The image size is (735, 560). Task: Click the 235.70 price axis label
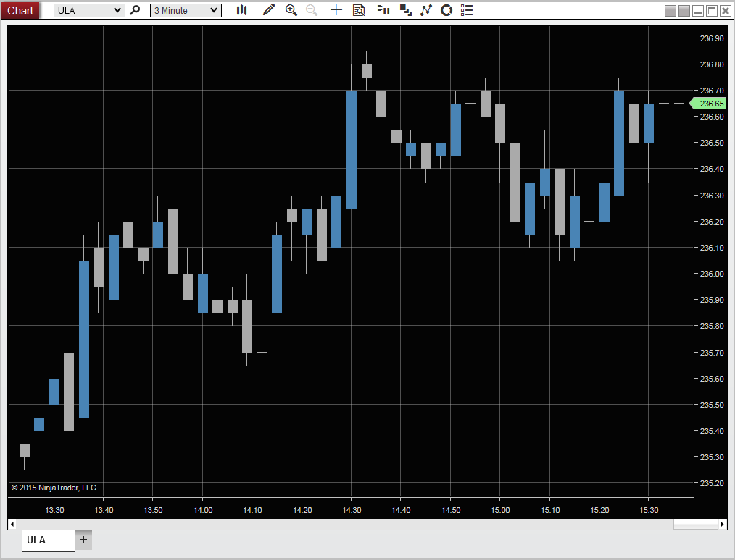point(712,353)
